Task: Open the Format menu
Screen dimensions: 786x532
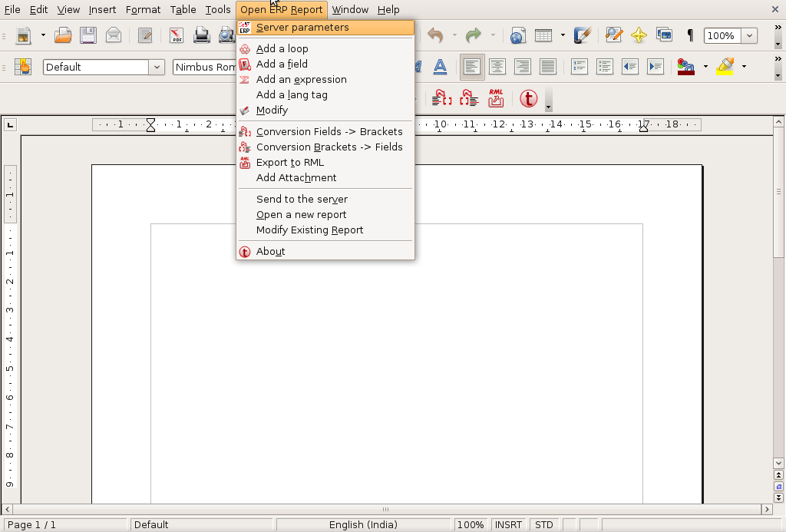Action: (143, 9)
